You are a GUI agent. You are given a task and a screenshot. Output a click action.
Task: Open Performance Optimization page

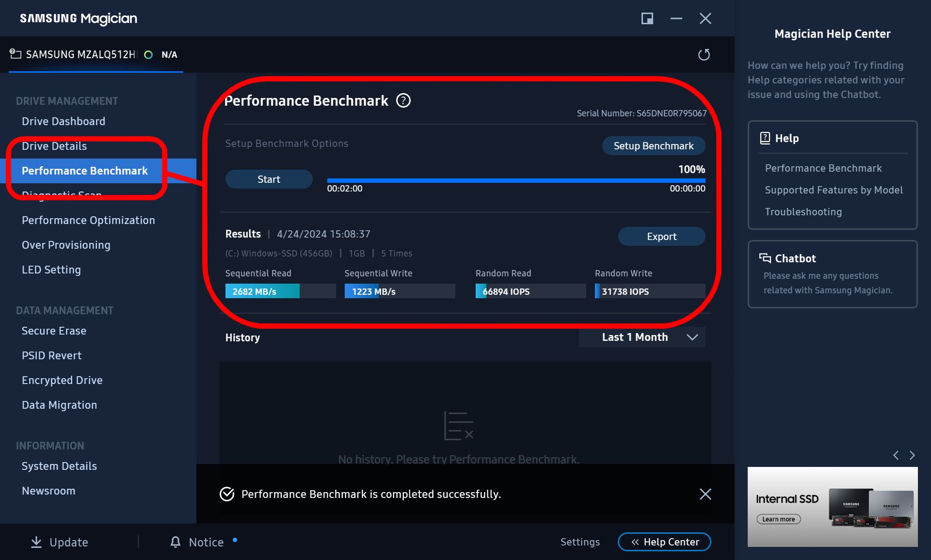88,220
